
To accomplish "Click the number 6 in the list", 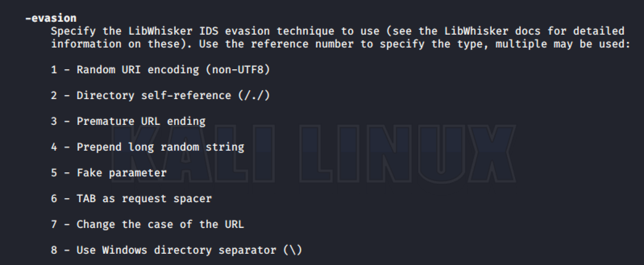I will tap(54, 199).
